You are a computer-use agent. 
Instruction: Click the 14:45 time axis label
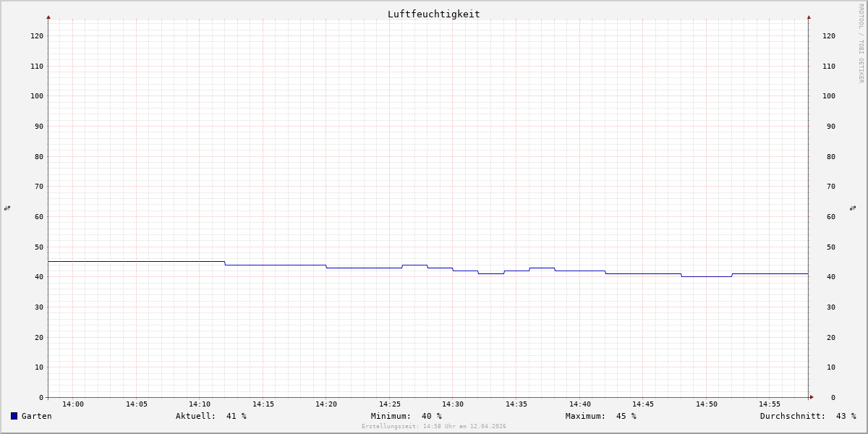point(643,404)
